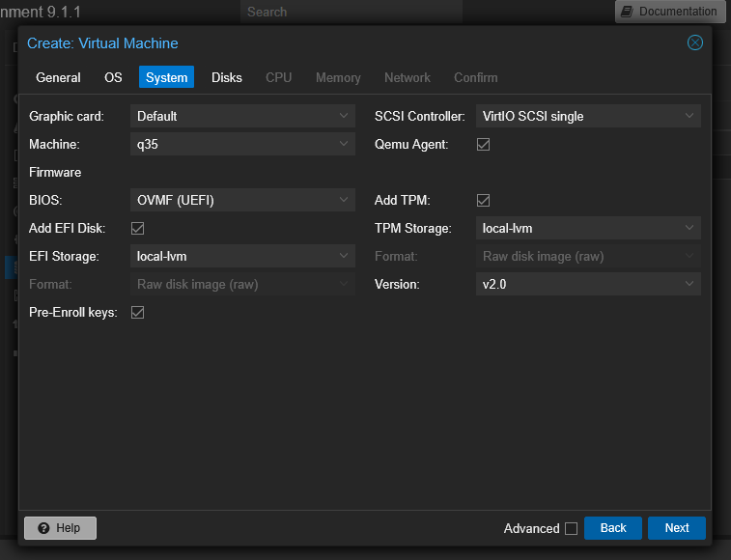This screenshot has height=560, width=731.
Task: Open the Disks tab
Action: (x=227, y=77)
